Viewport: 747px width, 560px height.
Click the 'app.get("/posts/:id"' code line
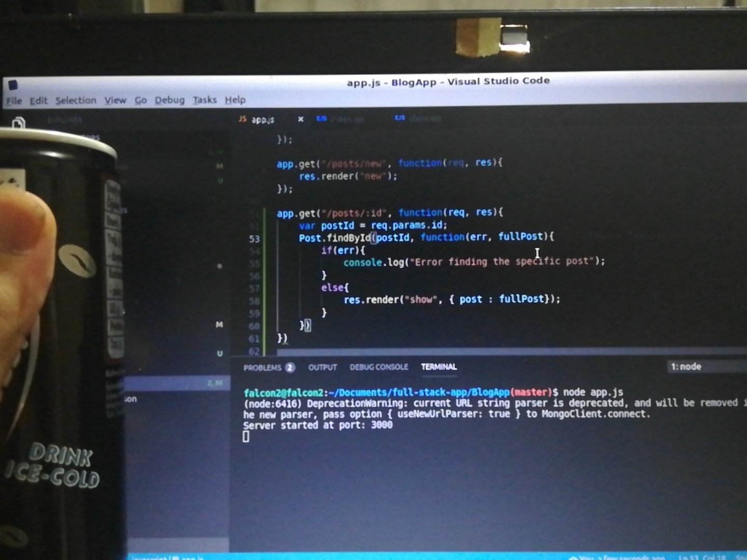[x=390, y=213]
